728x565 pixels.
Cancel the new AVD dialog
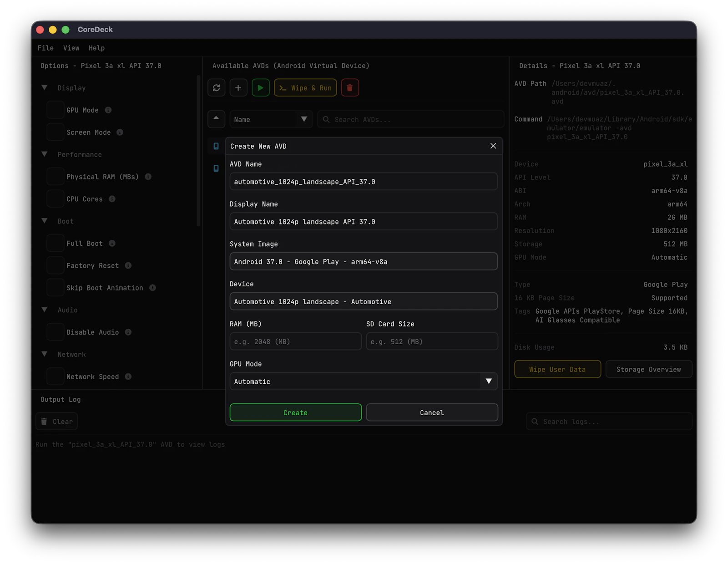click(x=432, y=412)
